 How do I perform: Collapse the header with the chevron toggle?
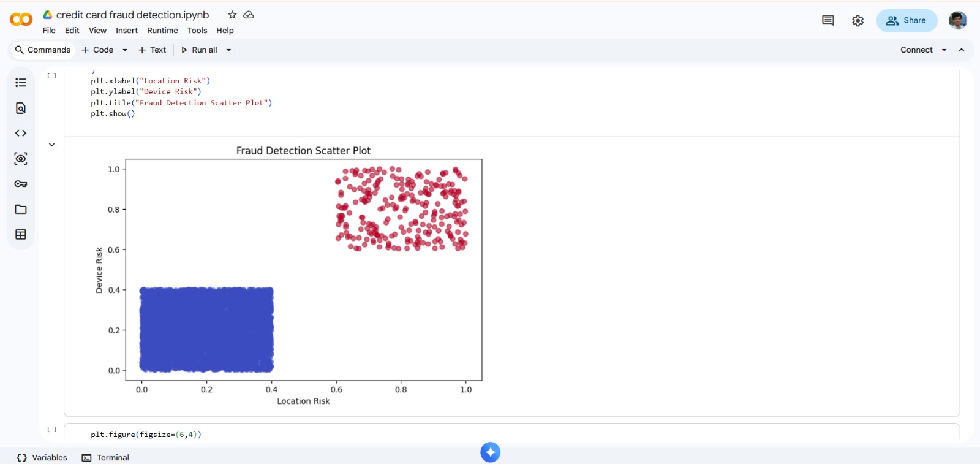click(962, 50)
